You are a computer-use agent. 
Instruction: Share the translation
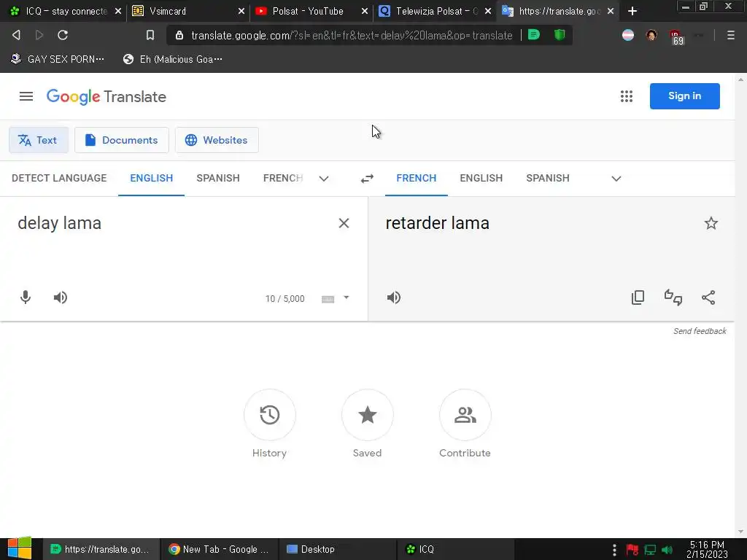point(708,297)
